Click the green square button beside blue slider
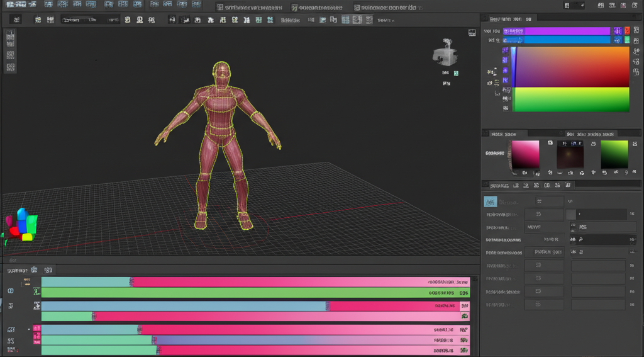Image resolution: width=644 pixels, height=357 pixels. coord(627,40)
